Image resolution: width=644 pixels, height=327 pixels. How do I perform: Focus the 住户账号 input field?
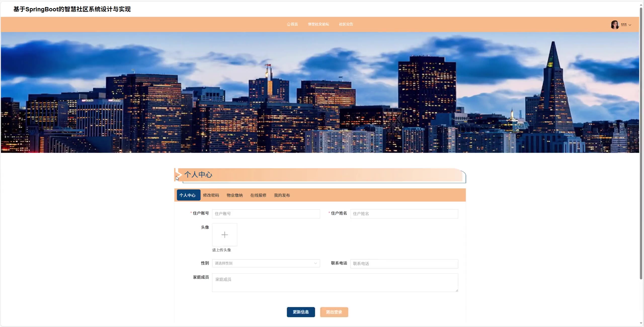(x=266, y=214)
